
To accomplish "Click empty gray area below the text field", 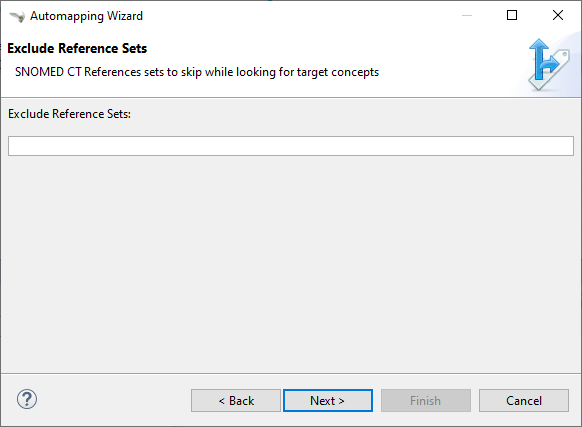I will [x=291, y=260].
